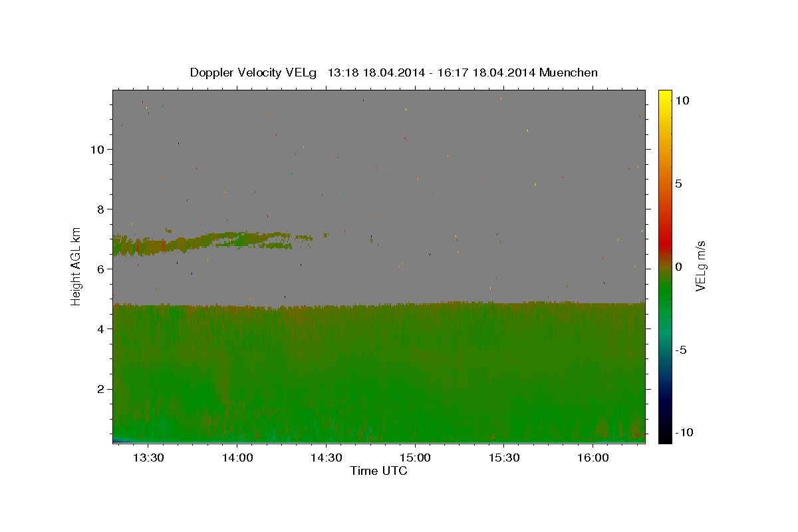This screenshot has width=798, height=532.
Task: Click the 15:30 time tick label
Action: pyautogui.click(x=504, y=458)
